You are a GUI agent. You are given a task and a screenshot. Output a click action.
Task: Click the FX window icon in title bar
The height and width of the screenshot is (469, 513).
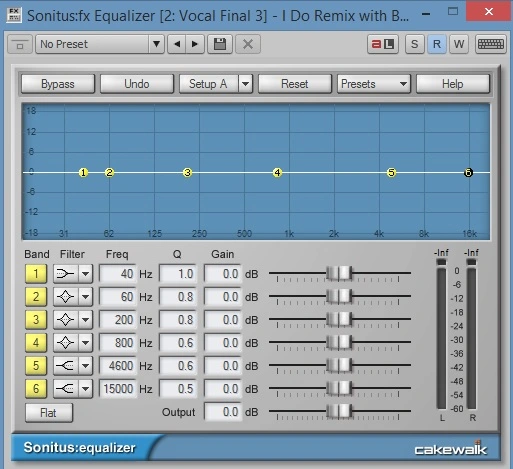14,15
